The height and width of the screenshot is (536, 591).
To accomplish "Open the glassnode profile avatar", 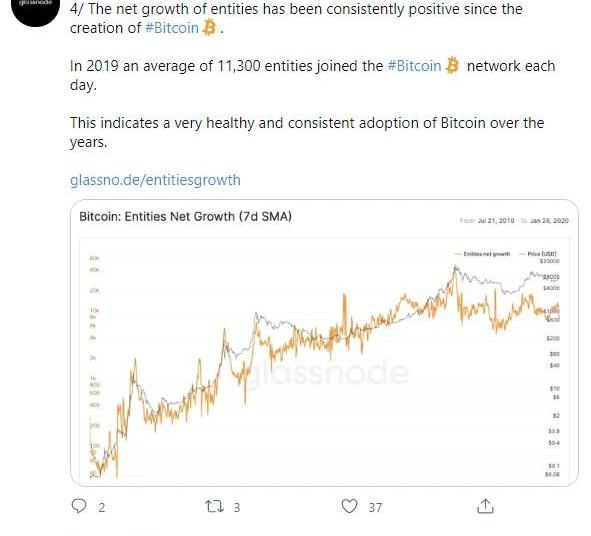I will pyautogui.click(x=36, y=9).
